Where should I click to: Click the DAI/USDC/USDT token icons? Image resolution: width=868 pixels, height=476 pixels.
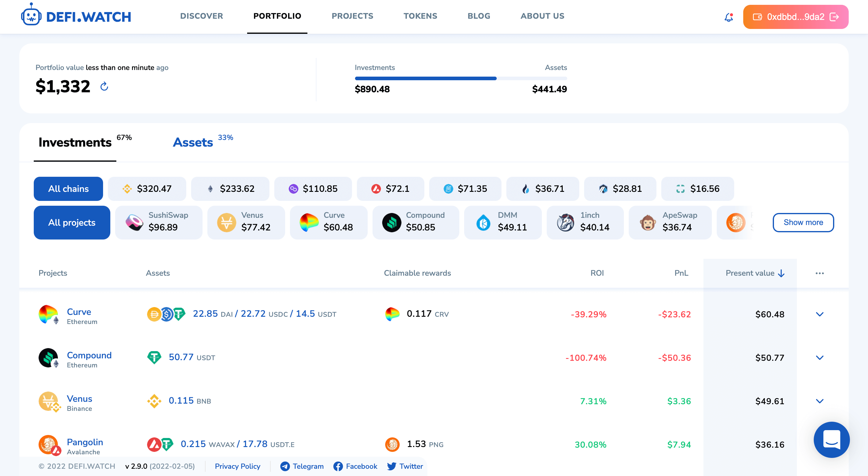166,314
